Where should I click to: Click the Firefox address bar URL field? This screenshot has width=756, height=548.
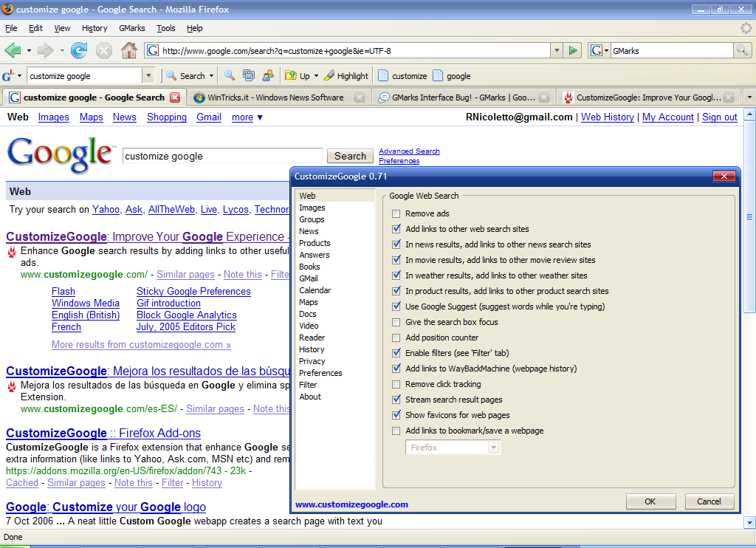pyautogui.click(x=354, y=50)
